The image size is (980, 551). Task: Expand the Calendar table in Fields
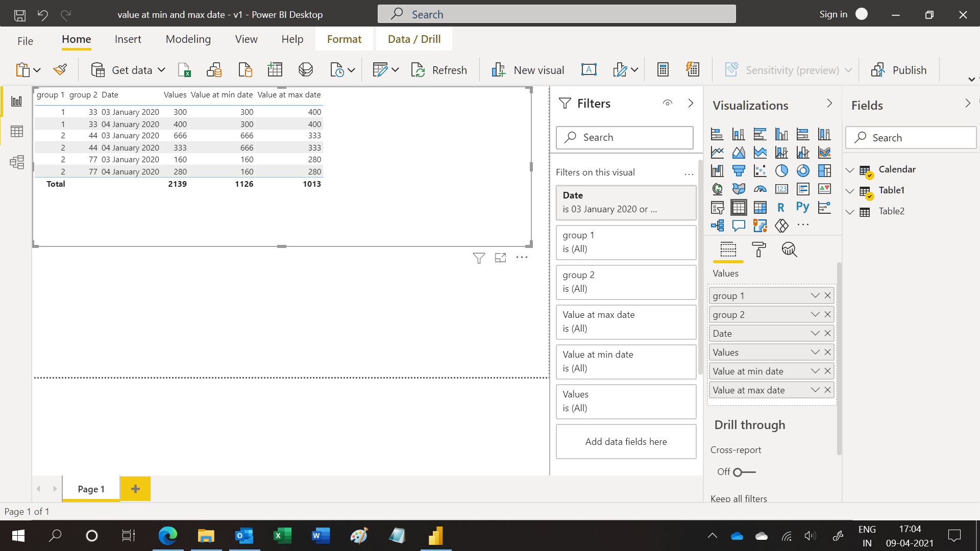pos(850,170)
